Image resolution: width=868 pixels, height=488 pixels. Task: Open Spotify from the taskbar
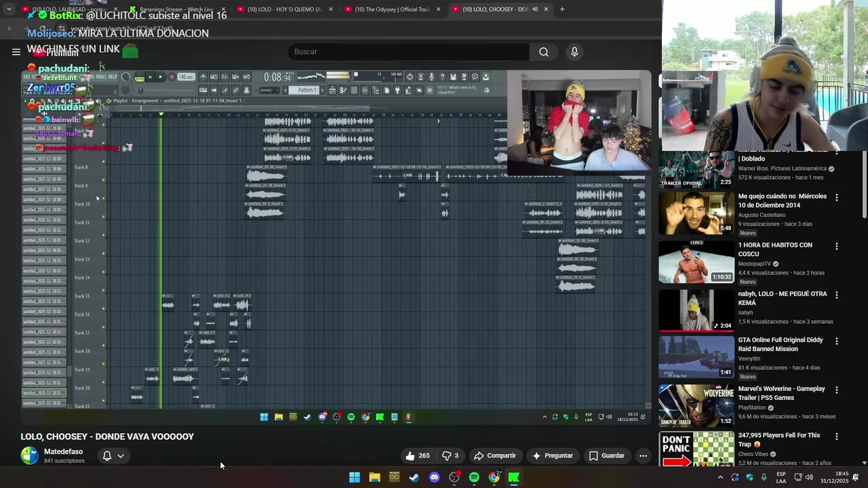click(474, 477)
